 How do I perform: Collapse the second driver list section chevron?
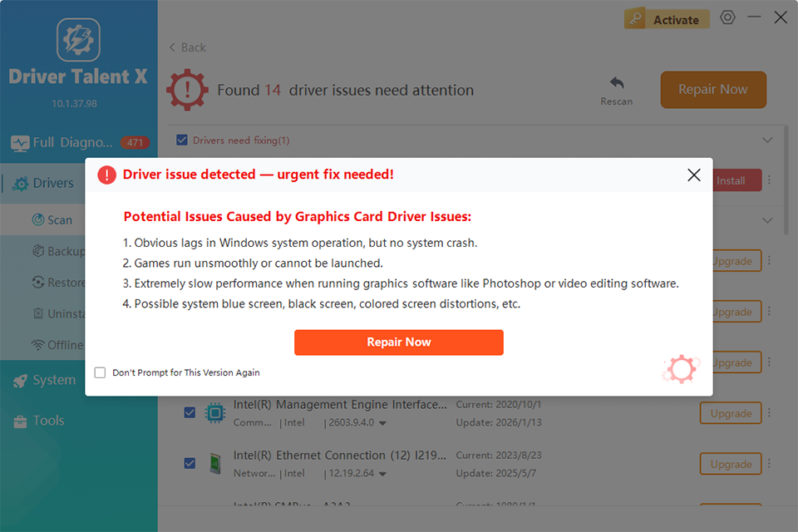click(x=767, y=220)
